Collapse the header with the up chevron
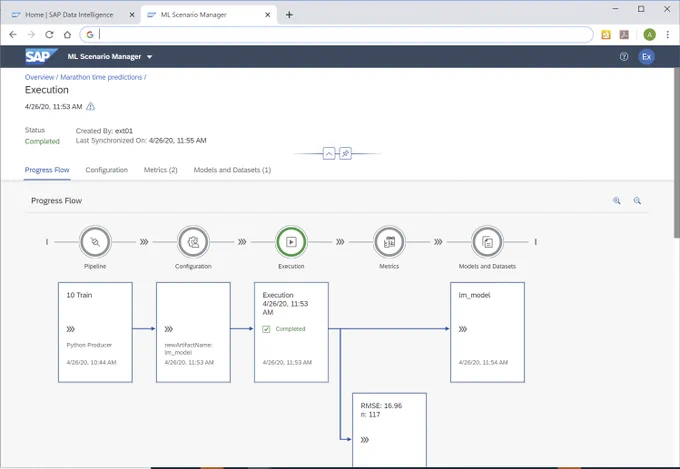 (x=329, y=154)
